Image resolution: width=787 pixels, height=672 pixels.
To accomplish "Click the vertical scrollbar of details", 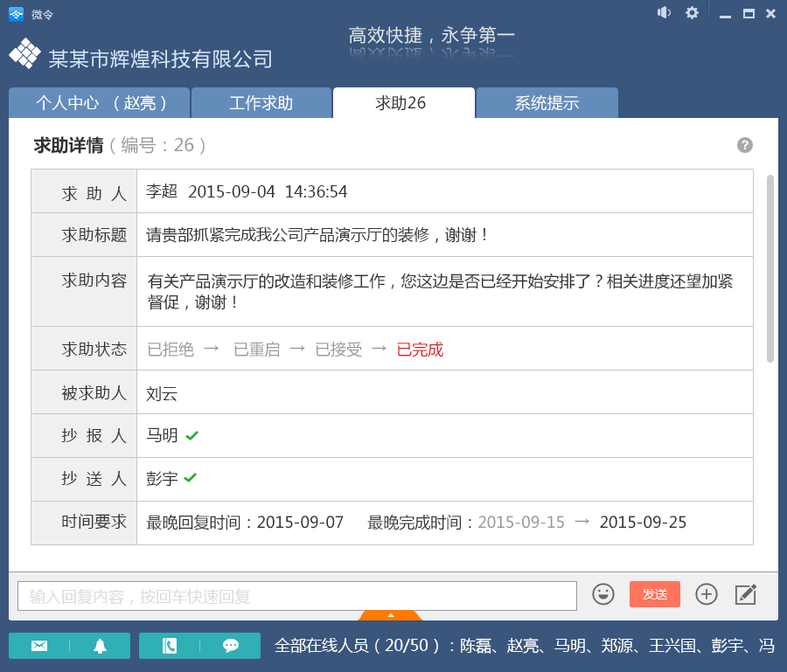I will point(770,267).
